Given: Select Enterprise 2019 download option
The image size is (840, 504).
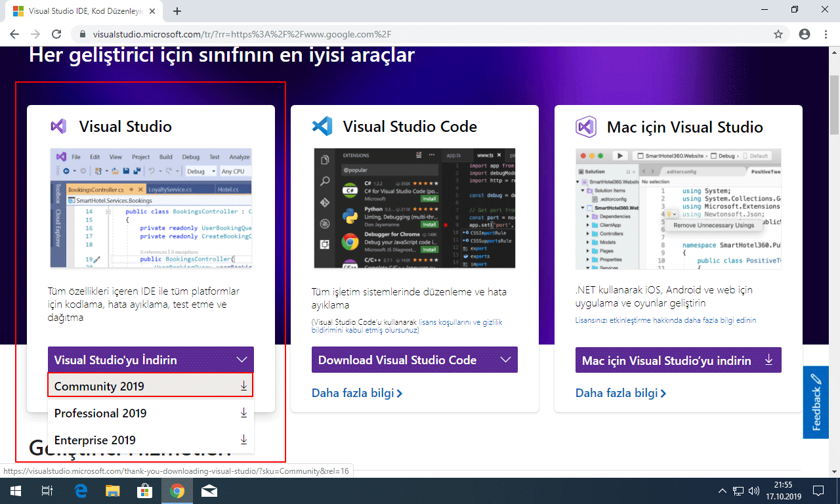Looking at the screenshot, I should (151, 440).
